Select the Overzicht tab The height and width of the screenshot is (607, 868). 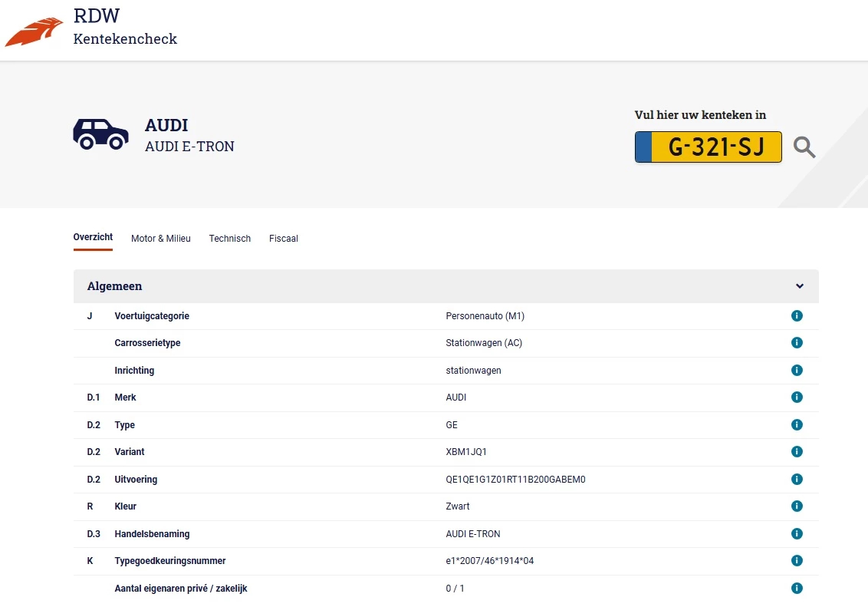click(x=93, y=237)
